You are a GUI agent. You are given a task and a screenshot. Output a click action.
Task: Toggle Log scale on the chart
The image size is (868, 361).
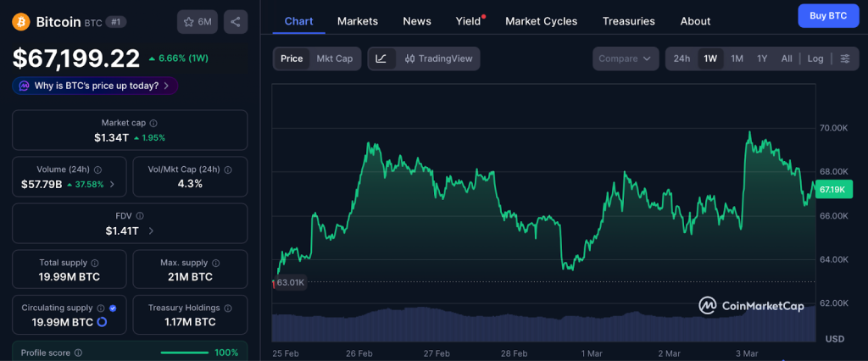click(815, 58)
